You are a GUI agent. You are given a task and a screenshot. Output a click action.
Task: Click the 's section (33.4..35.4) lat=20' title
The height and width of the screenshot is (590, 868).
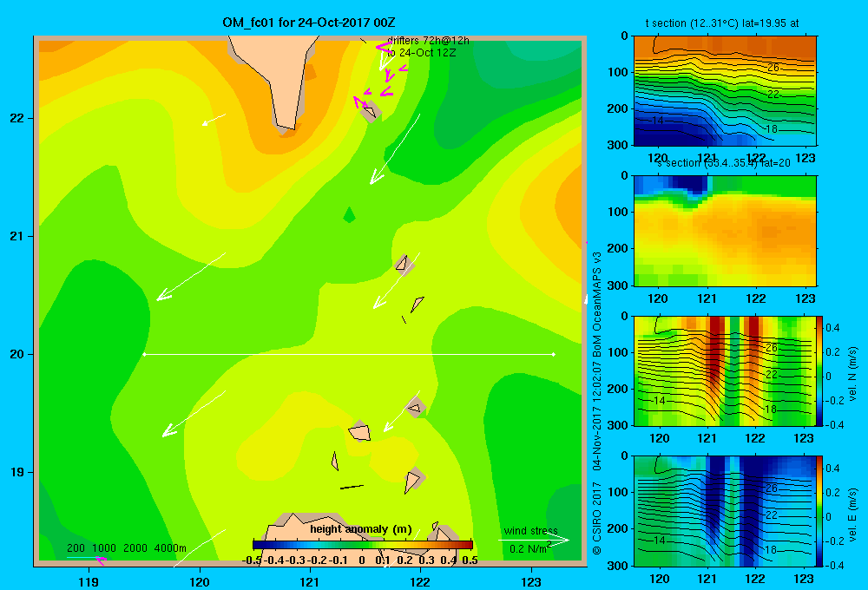coord(724,163)
